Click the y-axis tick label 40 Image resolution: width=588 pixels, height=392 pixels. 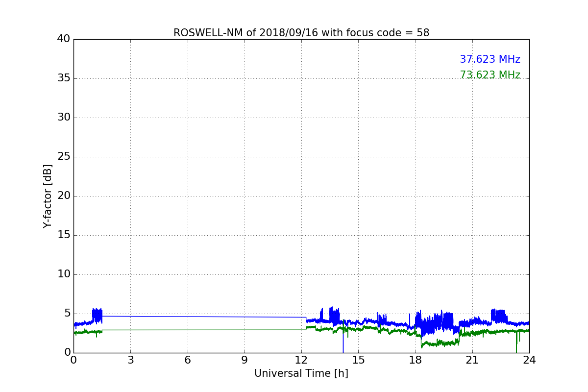pos(64,39)
